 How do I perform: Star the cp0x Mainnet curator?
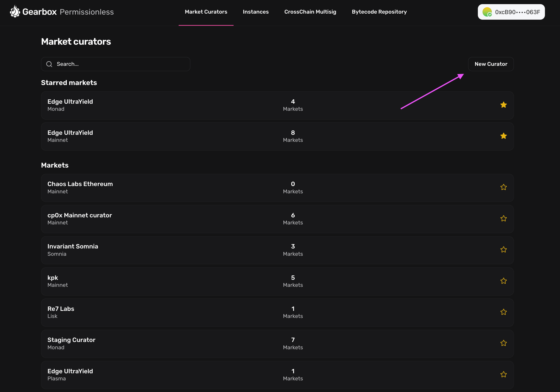coord(503,218)
